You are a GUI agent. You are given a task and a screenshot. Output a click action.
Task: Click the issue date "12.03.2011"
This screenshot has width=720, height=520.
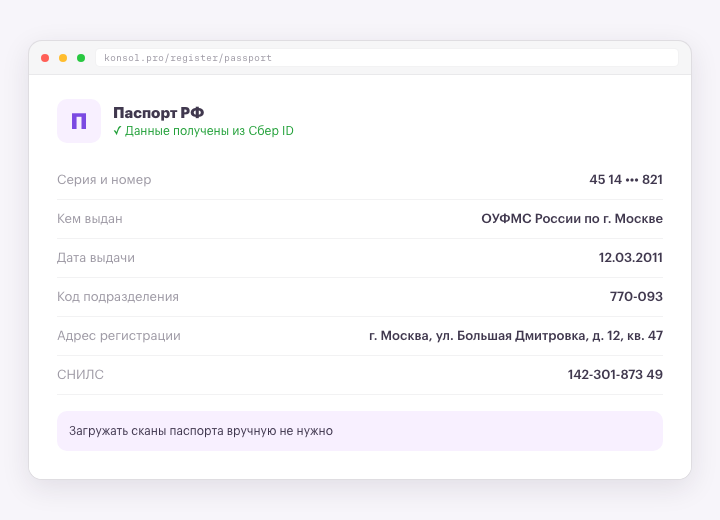tap(630, 258)
